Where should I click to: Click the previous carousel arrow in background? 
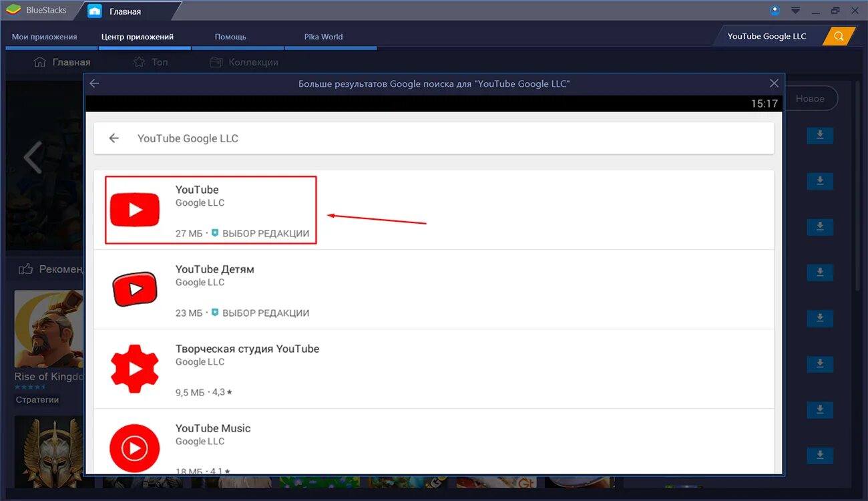click(32, 158)
